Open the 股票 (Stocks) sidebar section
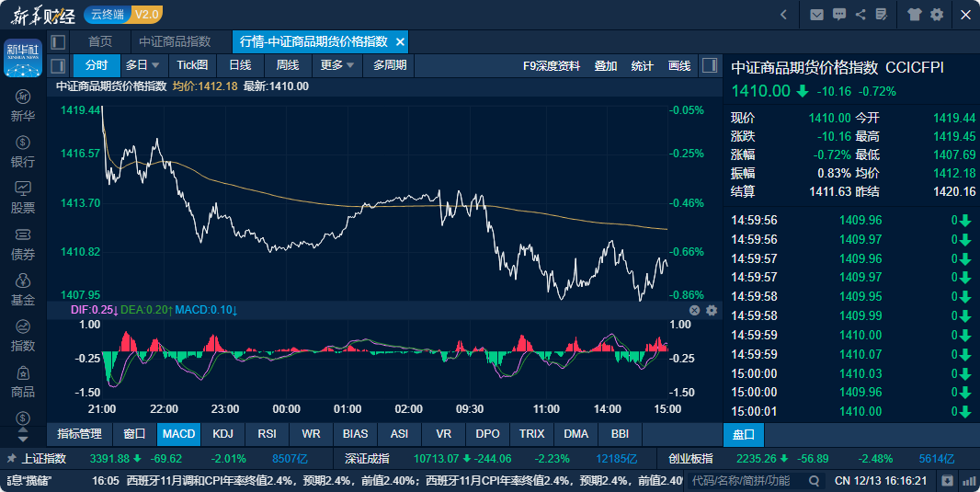The width and height of the screenshot is (980, 492). click(23, 198)
